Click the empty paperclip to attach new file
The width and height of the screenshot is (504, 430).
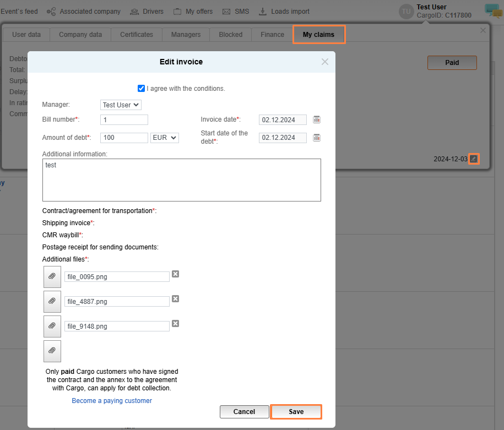pyautogui.click(x=52, y=351)
